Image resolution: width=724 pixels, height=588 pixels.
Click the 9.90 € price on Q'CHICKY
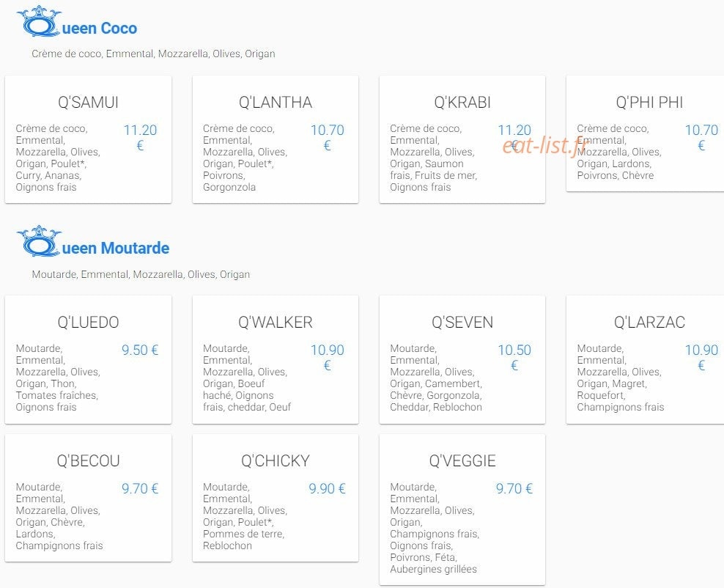[327, 489]
